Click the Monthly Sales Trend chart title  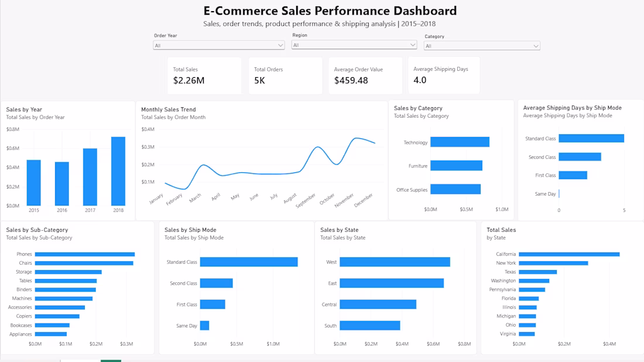coord(169,110)
